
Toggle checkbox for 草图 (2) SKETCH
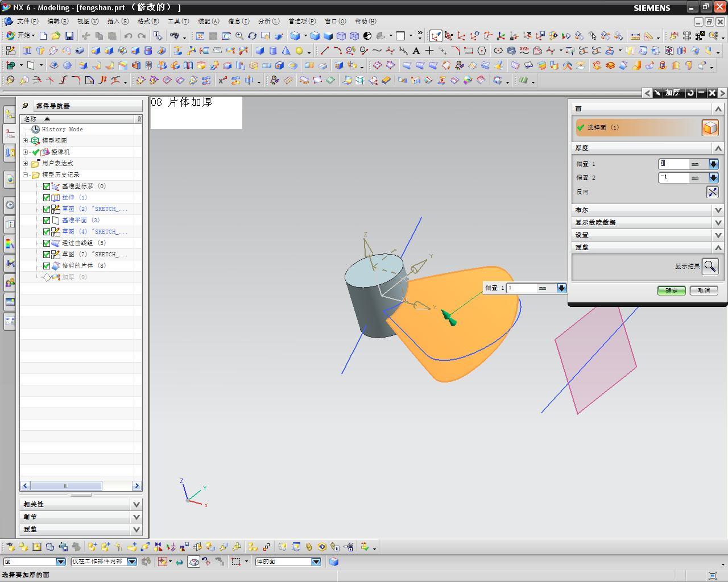pyautogui.click(x=47, y=209)
